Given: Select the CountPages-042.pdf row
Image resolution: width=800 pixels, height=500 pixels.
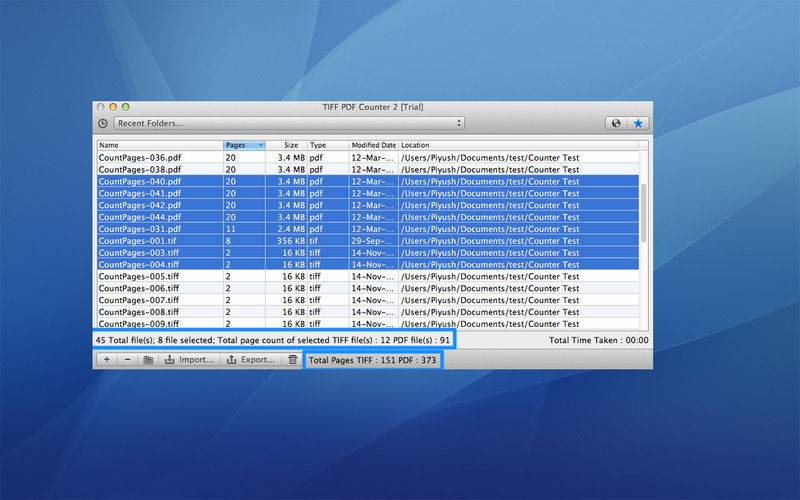Looking at the screenshot, I should [368, 205].
